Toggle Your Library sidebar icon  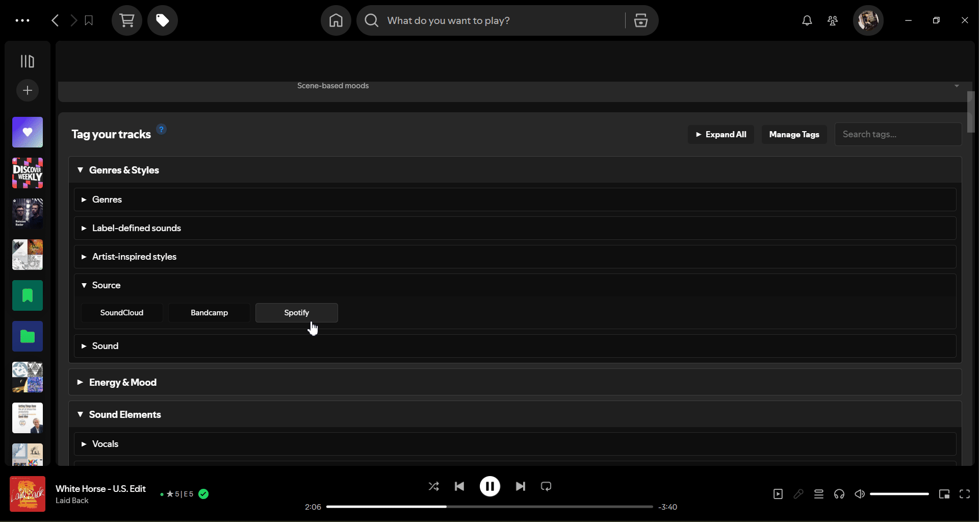(x=28, y=61)
